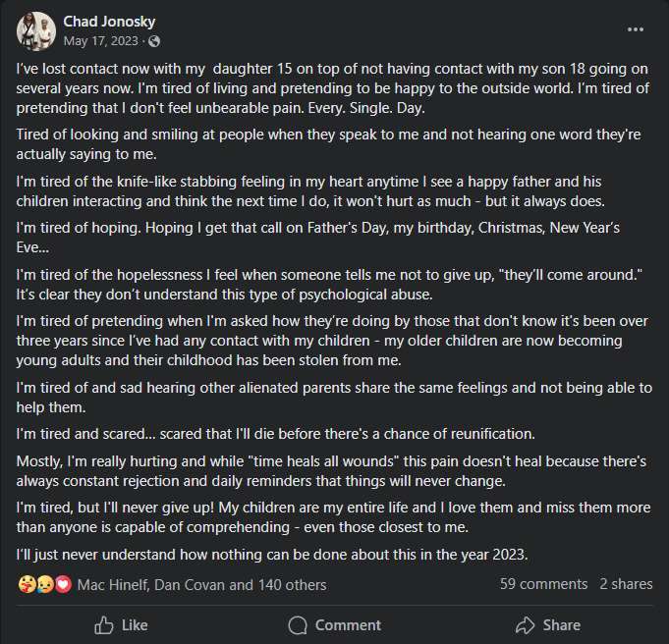Expand the 59 comments list

click(x=543, y=583)
